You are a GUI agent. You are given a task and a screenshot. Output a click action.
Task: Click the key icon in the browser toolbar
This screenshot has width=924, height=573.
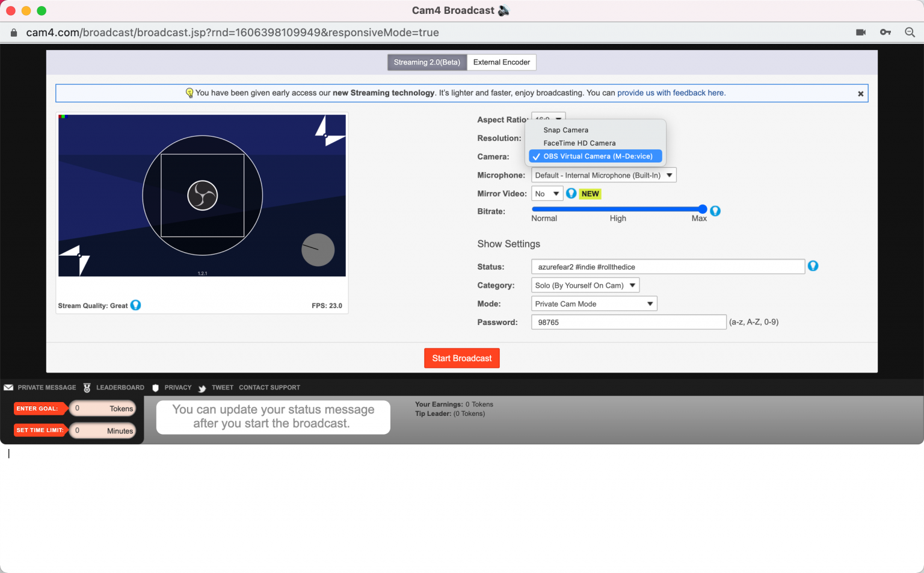pyautogui.click(x=885, y=33)
